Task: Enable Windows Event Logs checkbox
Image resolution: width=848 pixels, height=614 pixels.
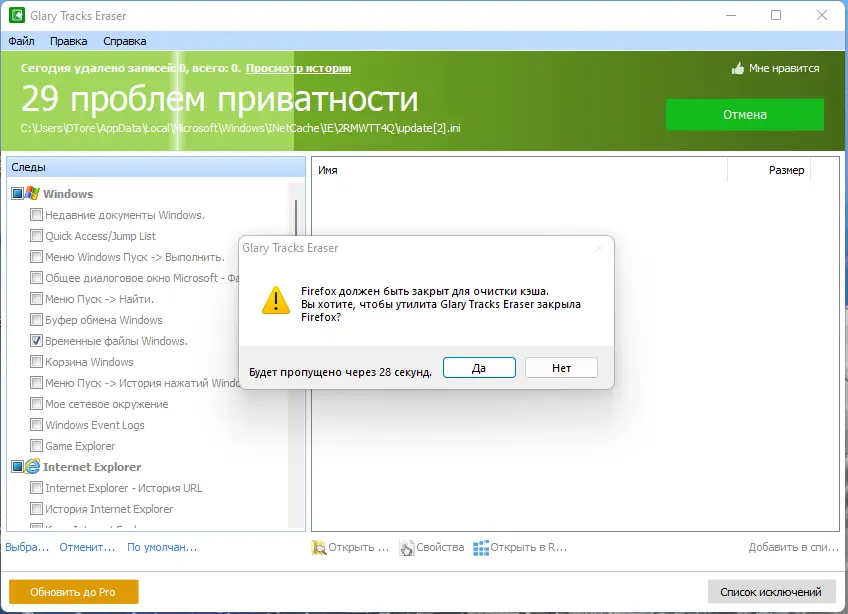Action: (36, 424)
